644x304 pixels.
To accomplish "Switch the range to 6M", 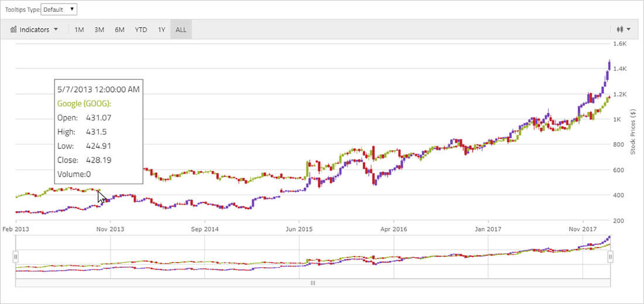I will tap(119, 30).
